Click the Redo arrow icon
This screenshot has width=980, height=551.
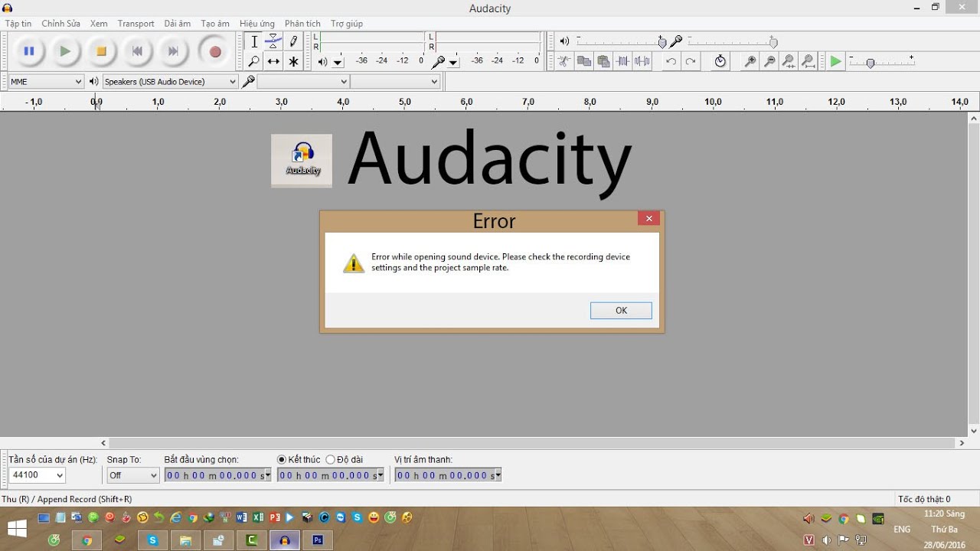691,61
